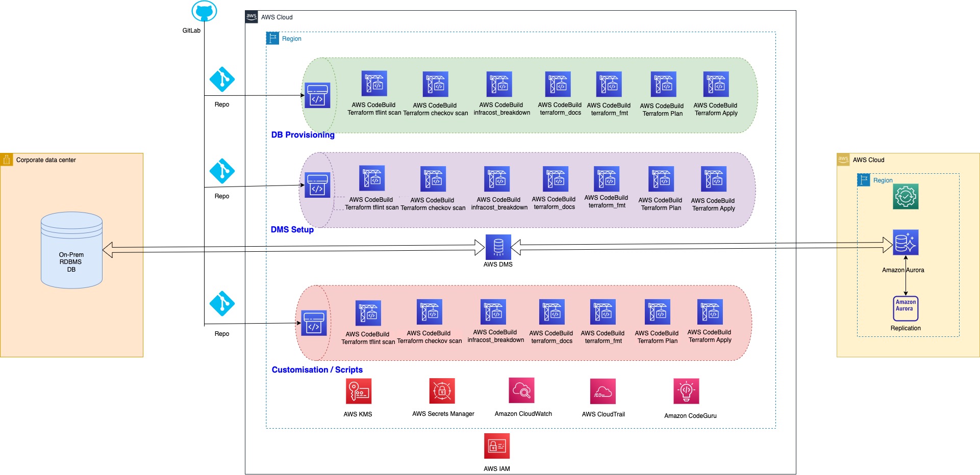Screen dimensions: 980x475
Task: Select the Repo git icon beside Customisation pipeline
Action: point(222,304)
